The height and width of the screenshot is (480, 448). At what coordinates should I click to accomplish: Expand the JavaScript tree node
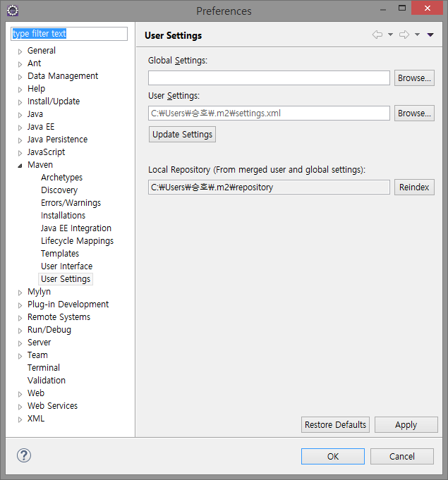20,153
